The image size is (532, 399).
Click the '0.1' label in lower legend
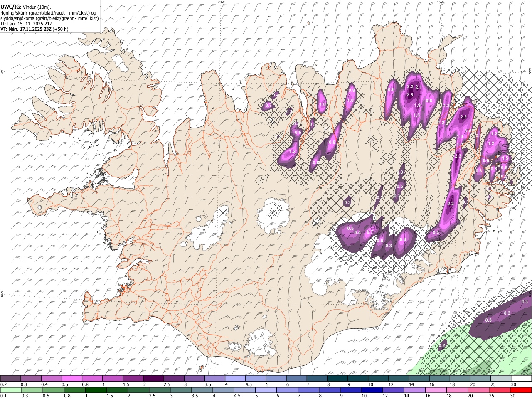[x=3, y=396]
